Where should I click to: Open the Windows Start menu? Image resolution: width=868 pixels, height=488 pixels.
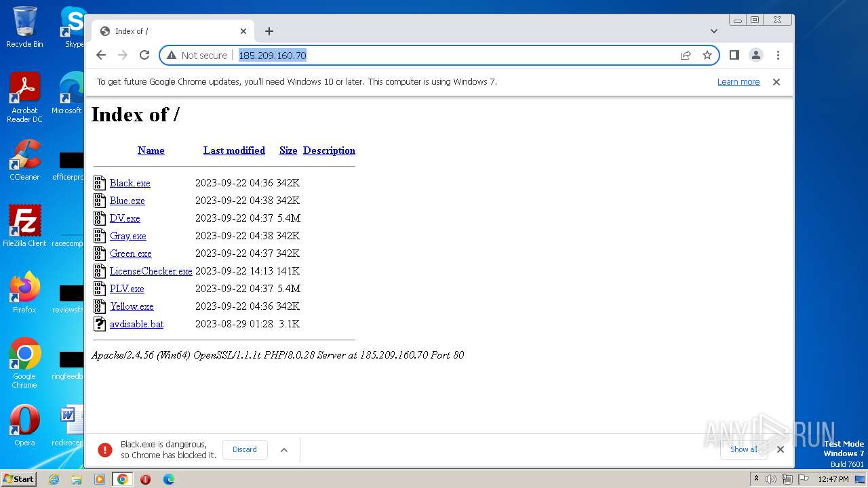[x=19, y=479]
